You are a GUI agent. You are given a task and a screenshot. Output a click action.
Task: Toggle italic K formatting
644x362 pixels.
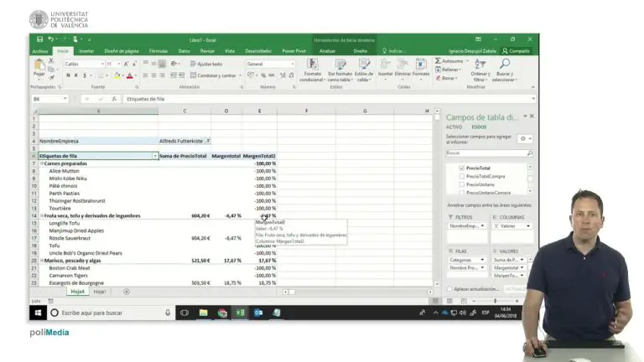point(76,75)
